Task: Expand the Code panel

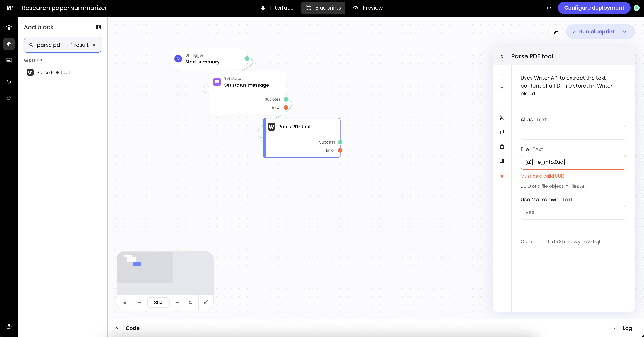Action: coord(127,328)
